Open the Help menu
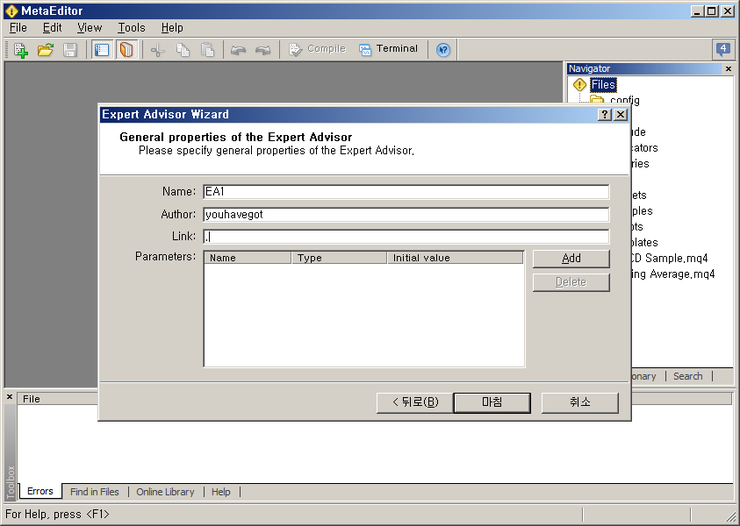740x526 pixels. coord(172,28)
